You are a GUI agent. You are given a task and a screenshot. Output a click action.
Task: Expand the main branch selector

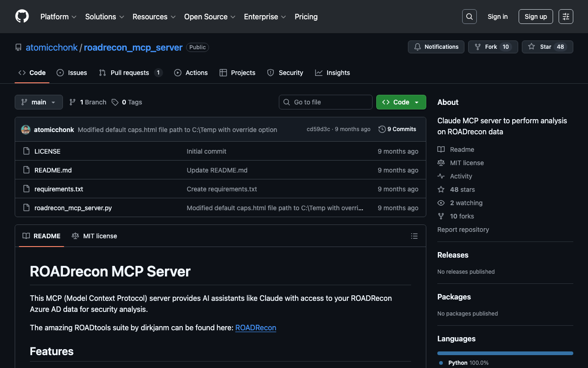tap(39, 102)
